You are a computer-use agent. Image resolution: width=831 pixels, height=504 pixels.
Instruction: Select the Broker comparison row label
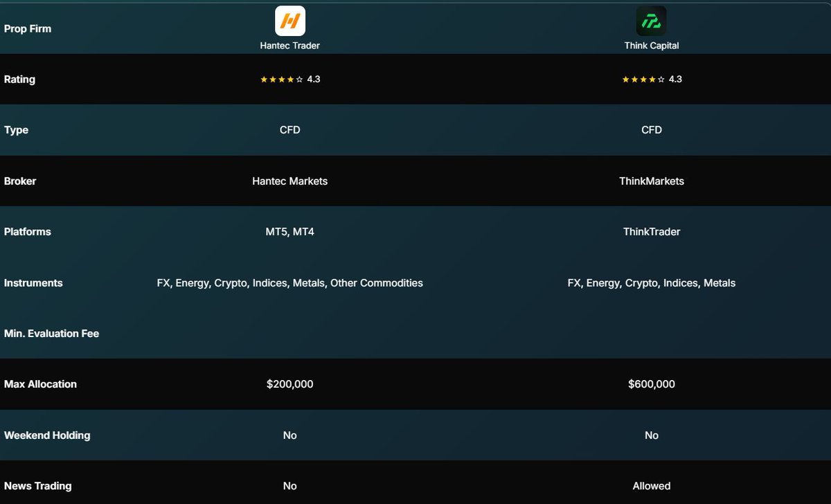[20, 181]
